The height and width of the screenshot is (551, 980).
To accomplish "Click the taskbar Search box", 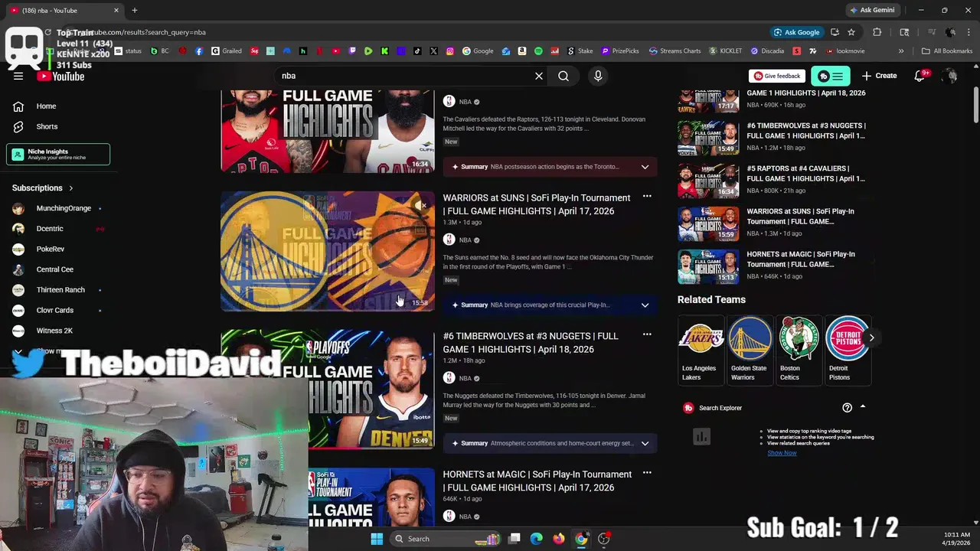I will 446,539.
